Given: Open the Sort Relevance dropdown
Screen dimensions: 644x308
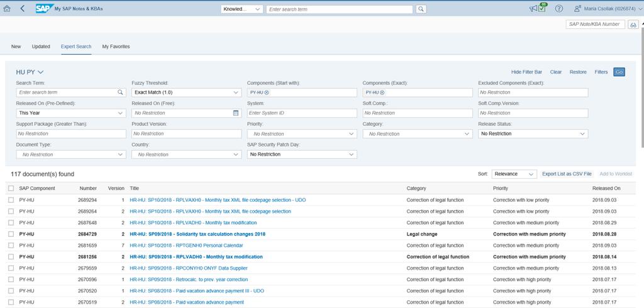Looking at the screenshot, I should pyautogui.click(x=514, y=174).
